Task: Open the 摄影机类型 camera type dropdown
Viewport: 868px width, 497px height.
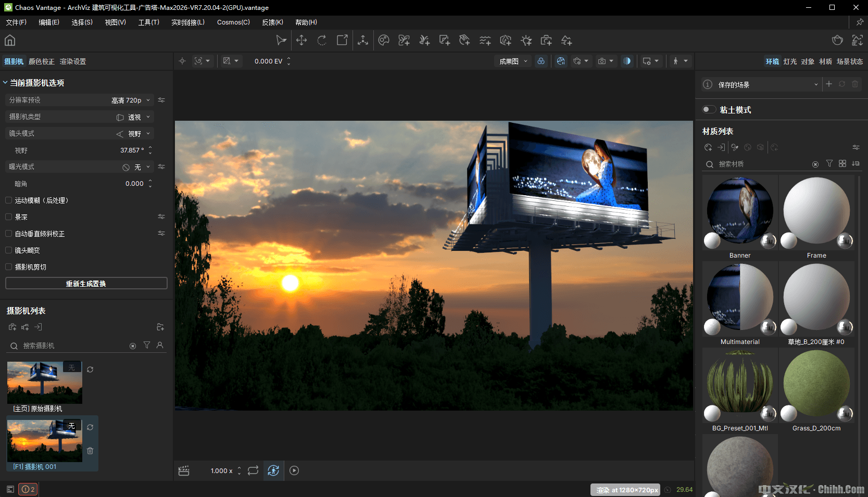Action: tap(134, 117)
